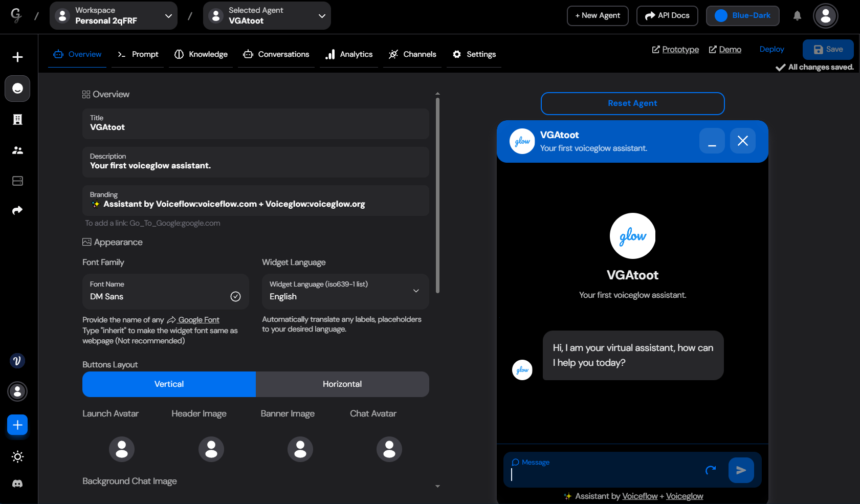Open the Discord icon in sidebar
The width and height of the screenshot is (860, 504).
click(x=17, y=484)
